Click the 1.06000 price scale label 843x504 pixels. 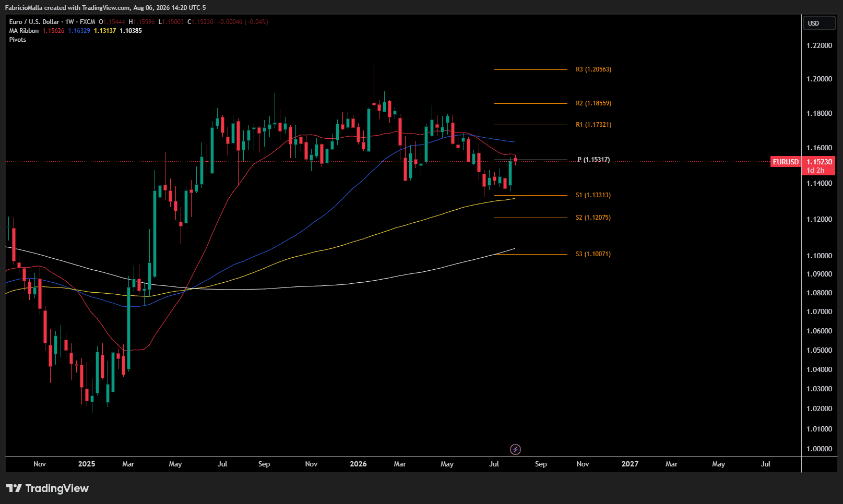819,331
